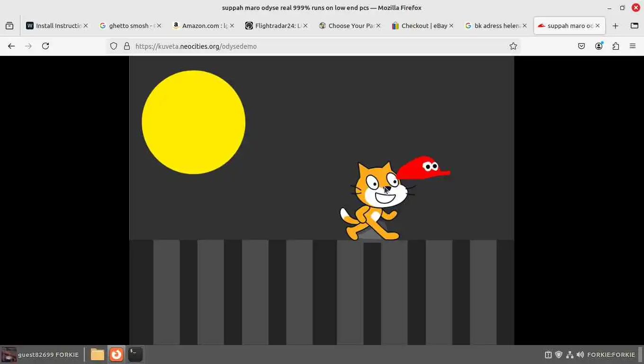
Task: Switch to bk adress helena tab
Action: [495, 26]
